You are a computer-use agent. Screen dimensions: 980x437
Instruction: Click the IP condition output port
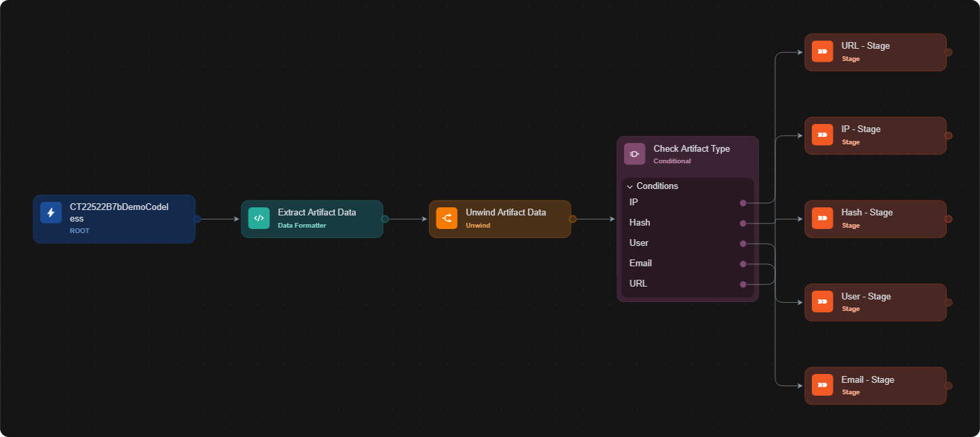(743, 203)
